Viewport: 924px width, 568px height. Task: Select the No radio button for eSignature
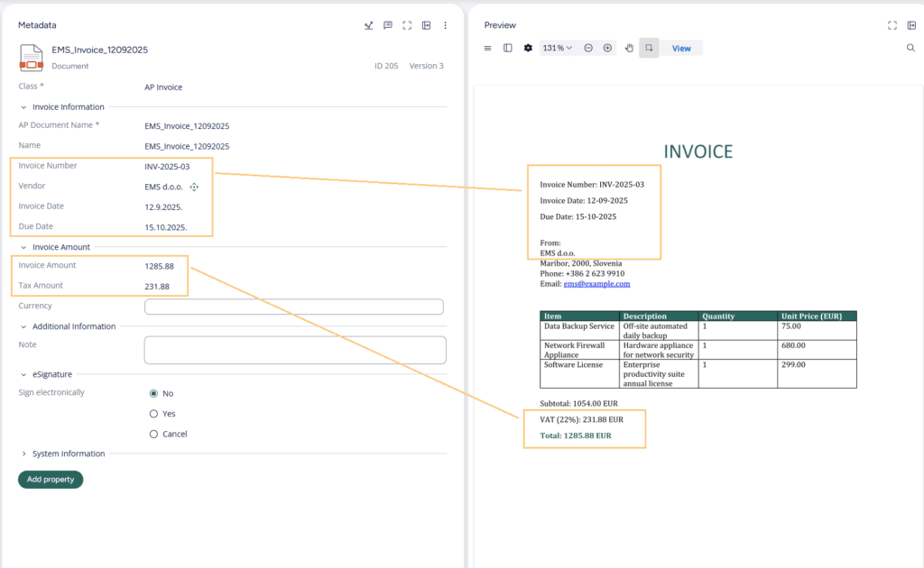coord(153,393)
